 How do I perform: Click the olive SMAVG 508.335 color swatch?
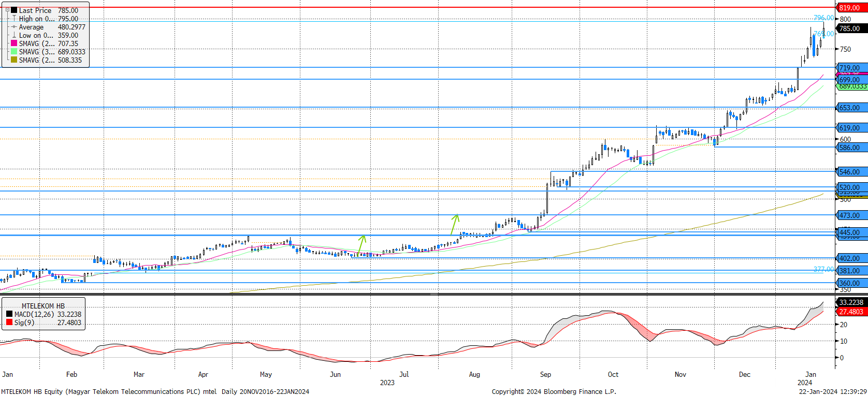pyautogui.click(x=14, y=60)
